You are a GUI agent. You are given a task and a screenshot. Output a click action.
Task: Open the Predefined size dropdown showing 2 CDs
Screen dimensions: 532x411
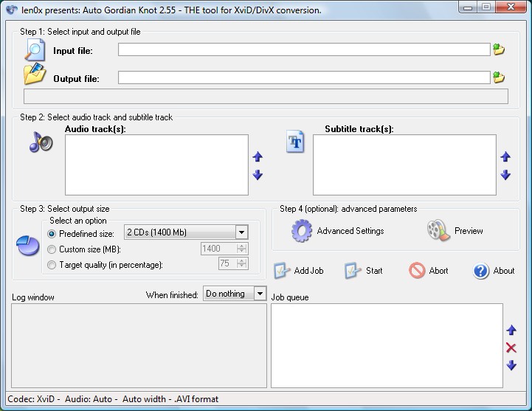186,232
